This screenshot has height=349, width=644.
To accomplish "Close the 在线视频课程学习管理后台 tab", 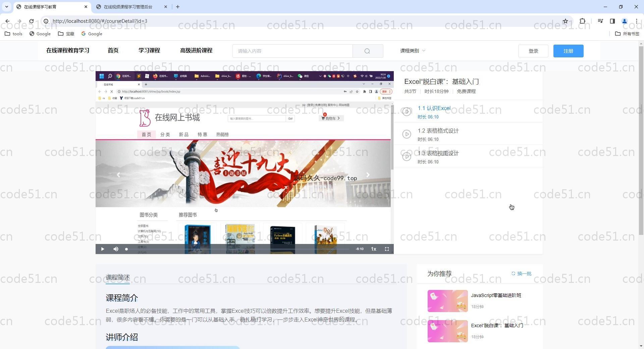I will point(165,7).
